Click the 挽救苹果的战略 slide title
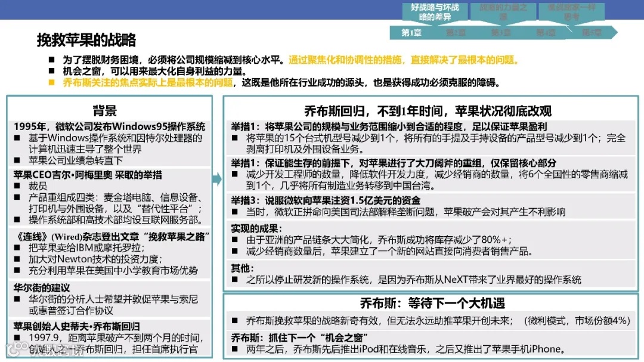 87,40
